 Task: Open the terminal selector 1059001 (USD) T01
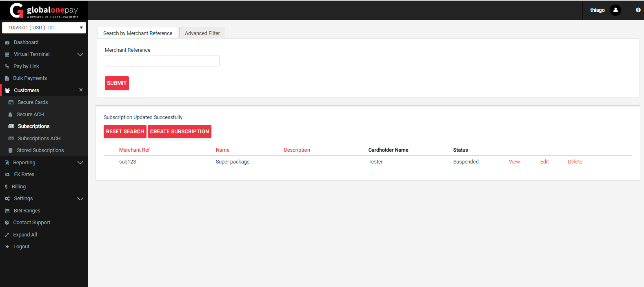click(x=44, y=28)
